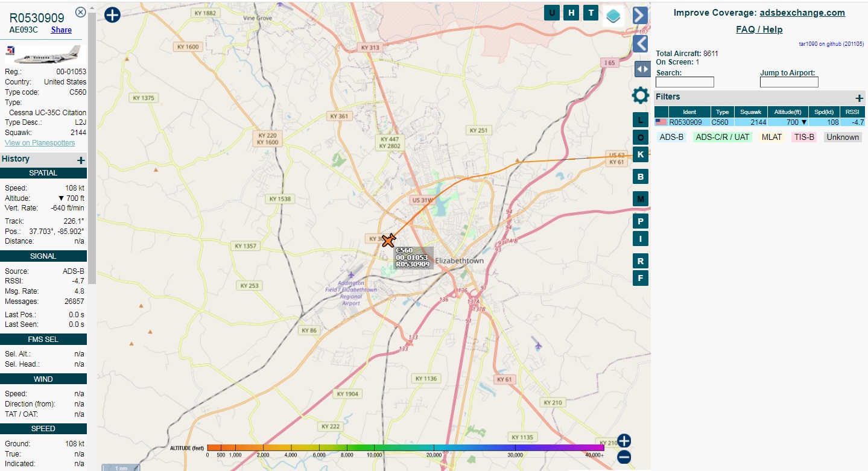Click the ADS-C/R / UAT legend swatch
The image size is (868, 471).
[723, 138]
